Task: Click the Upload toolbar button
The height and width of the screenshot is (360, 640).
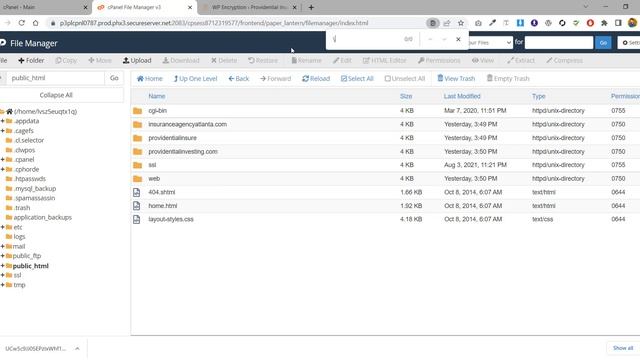Action: coord(137,60)
